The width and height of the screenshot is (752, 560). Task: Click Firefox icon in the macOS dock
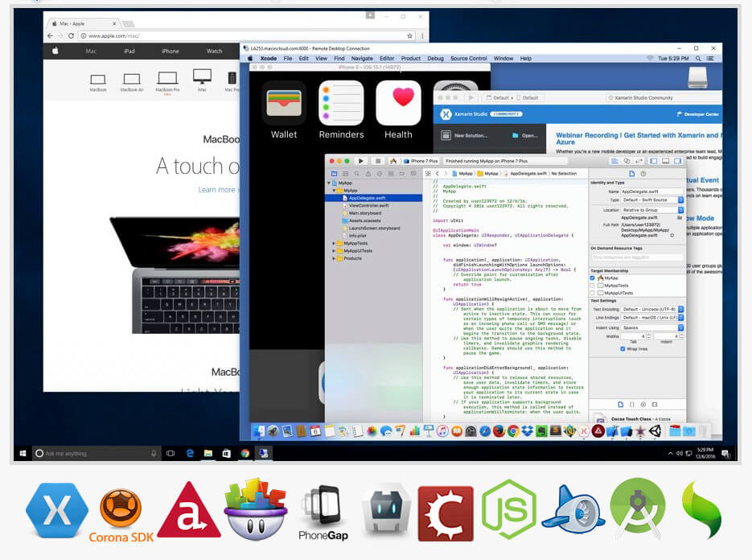pyautogui.click(x=499, y=431)
